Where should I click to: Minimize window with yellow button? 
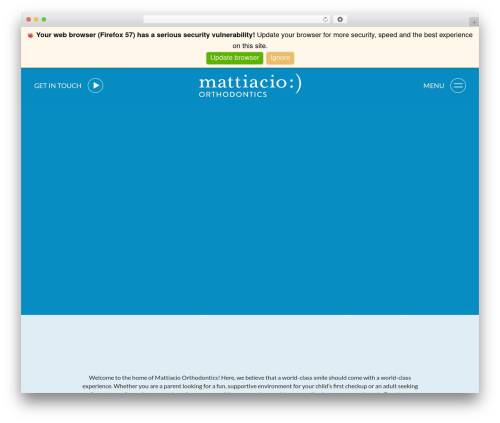click(36, 20)
